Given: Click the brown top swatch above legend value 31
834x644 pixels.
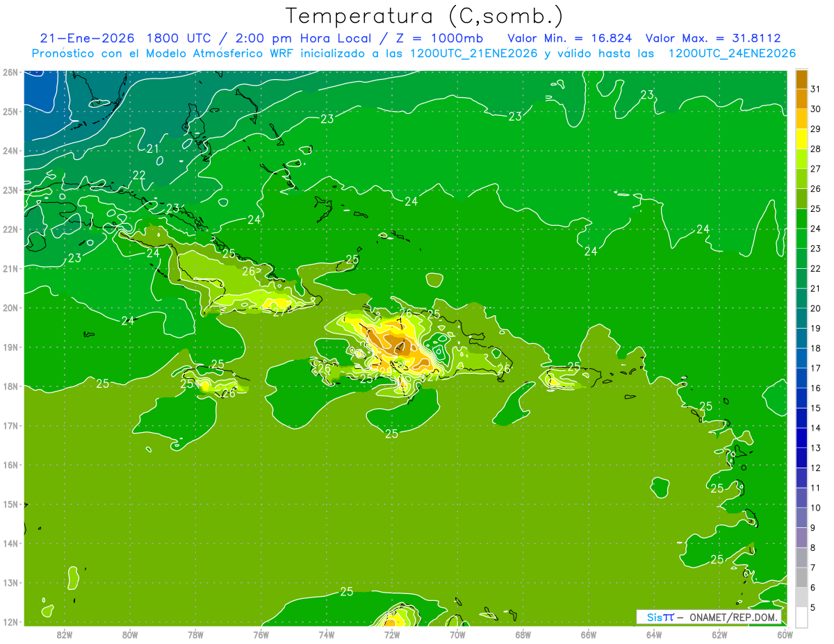Looking at the screenshot, I should 801,79.
